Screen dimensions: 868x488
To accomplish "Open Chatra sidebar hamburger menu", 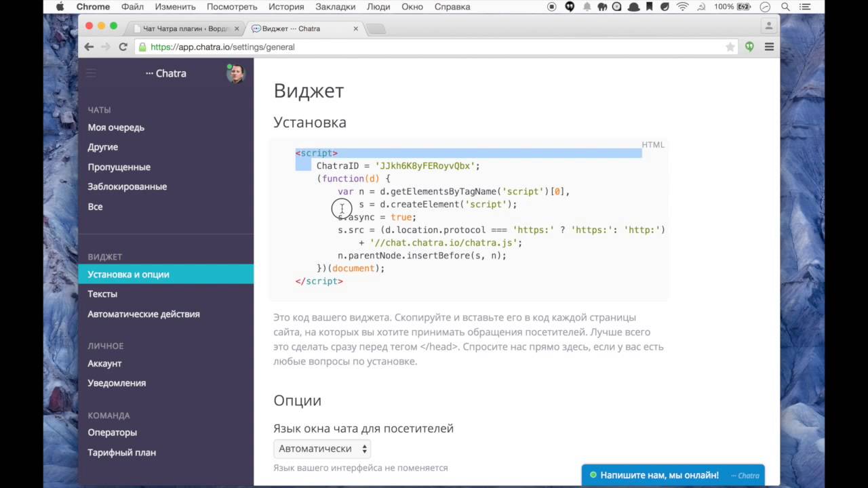I will click(x=91, y=73).
